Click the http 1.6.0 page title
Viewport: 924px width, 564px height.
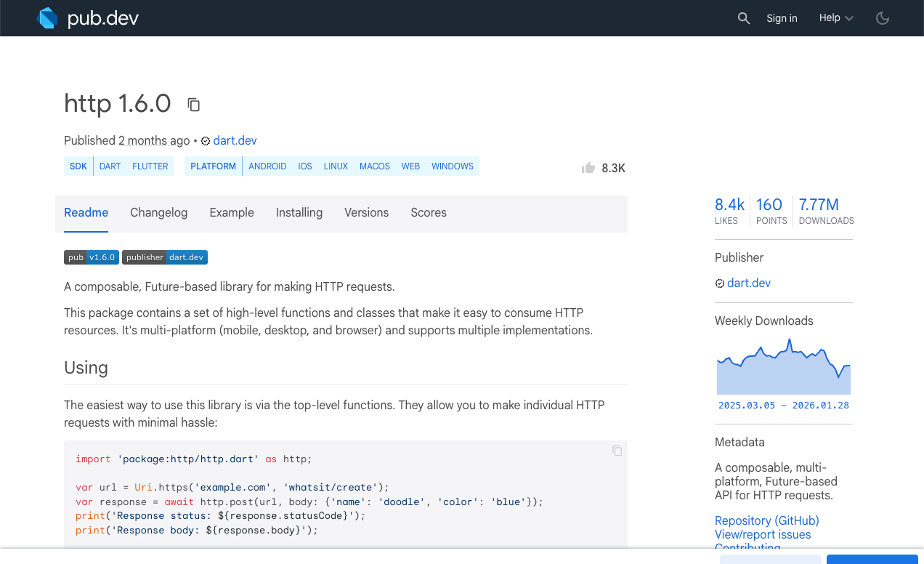[x=118, y=104]
